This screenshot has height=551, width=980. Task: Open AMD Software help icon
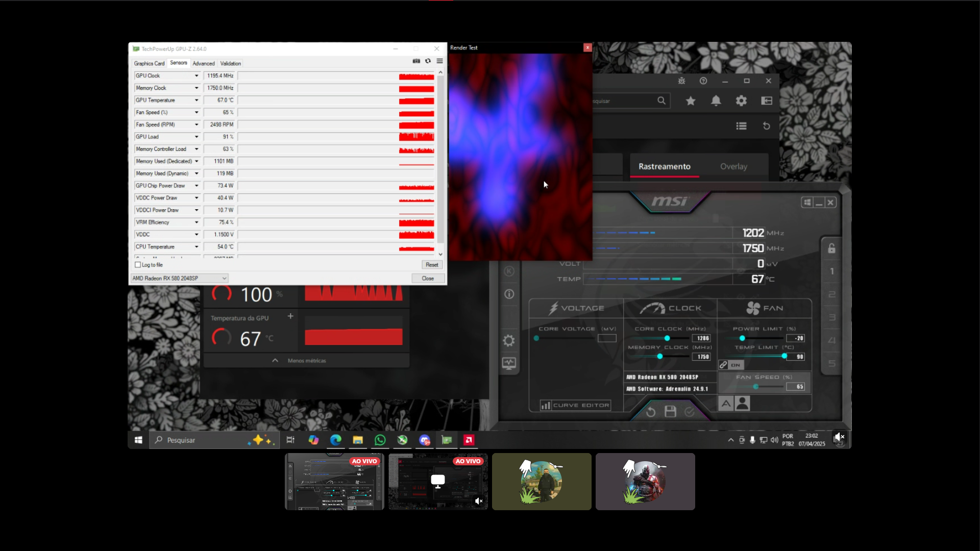[x=703, y=81]
